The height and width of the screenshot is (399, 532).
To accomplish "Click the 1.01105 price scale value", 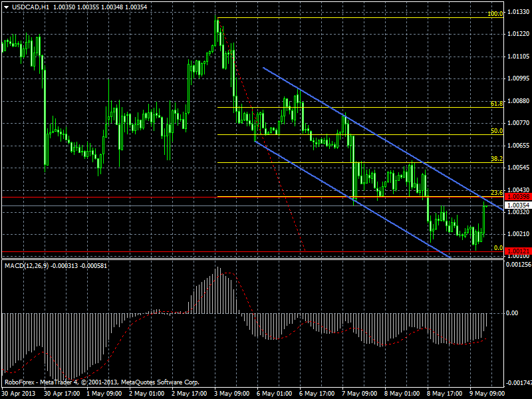I will [x=519, y=57].
